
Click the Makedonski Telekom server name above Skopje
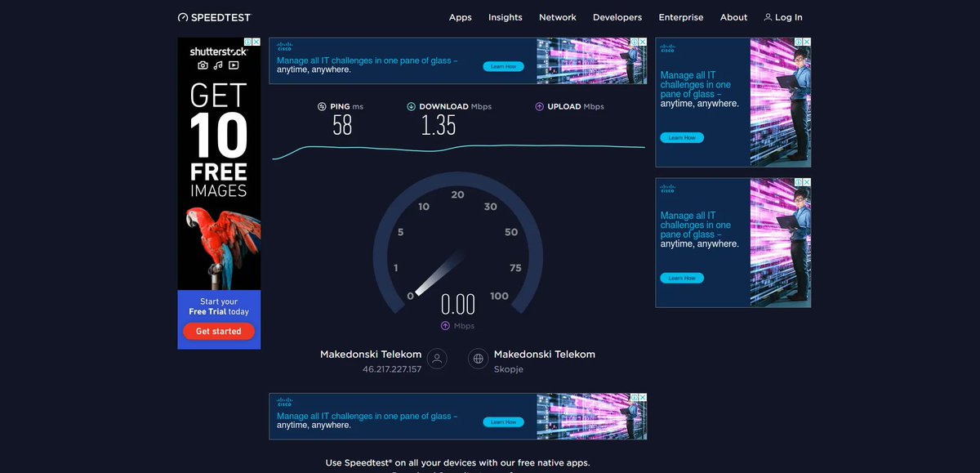pos(545,354)
